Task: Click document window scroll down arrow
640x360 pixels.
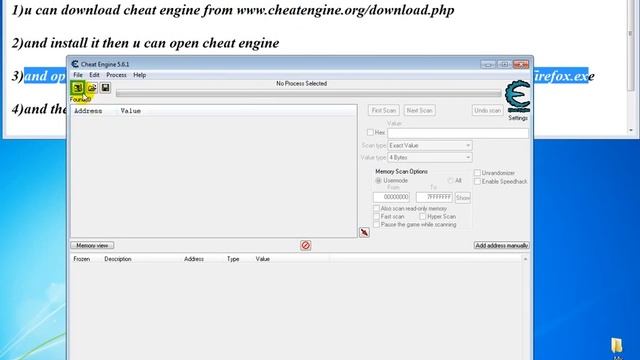Action: 631,130
